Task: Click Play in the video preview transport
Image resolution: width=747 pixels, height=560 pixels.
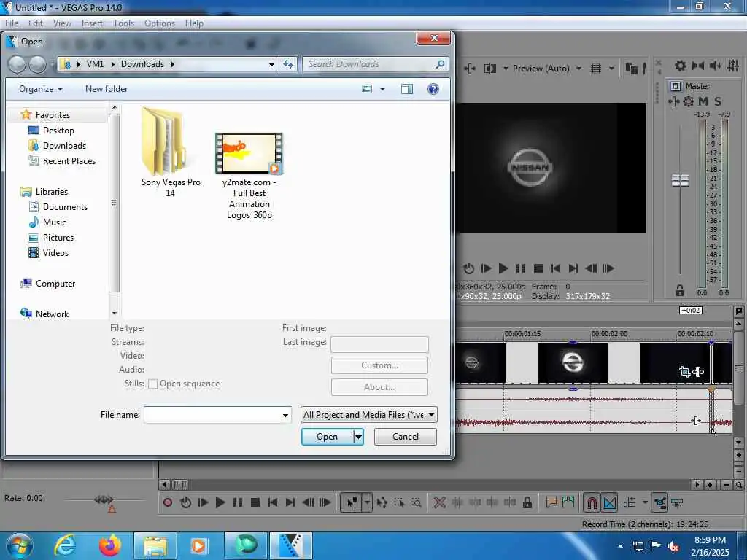Action: coord(503,268)
